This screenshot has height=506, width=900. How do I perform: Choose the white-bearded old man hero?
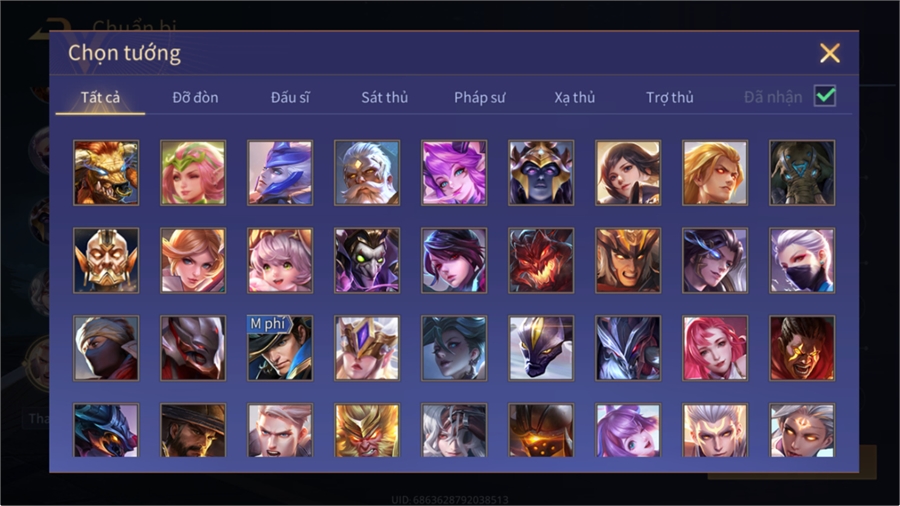point(367,173)
